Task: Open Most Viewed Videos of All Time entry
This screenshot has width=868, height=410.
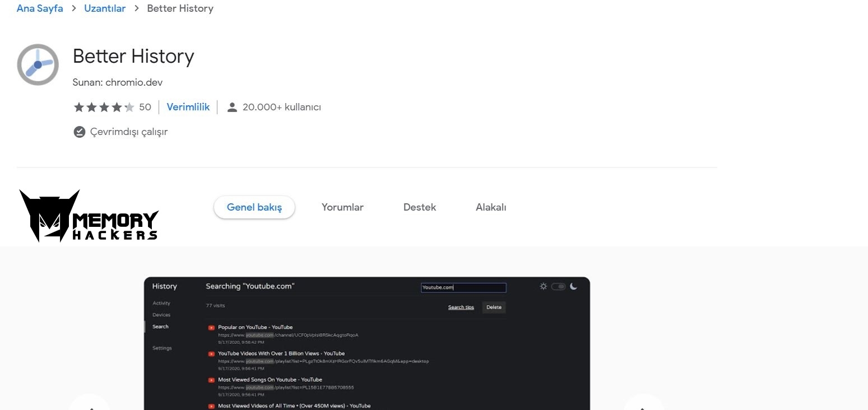Action: click(294, 406)
